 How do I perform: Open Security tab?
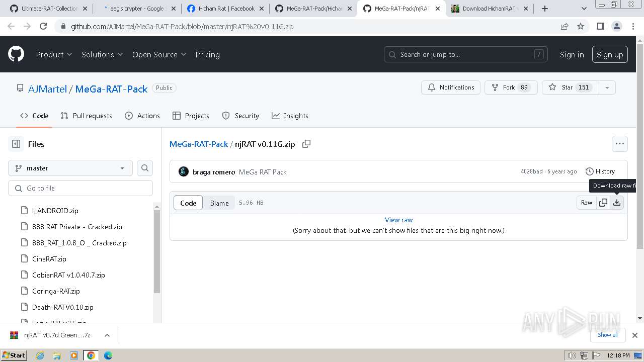240,116
